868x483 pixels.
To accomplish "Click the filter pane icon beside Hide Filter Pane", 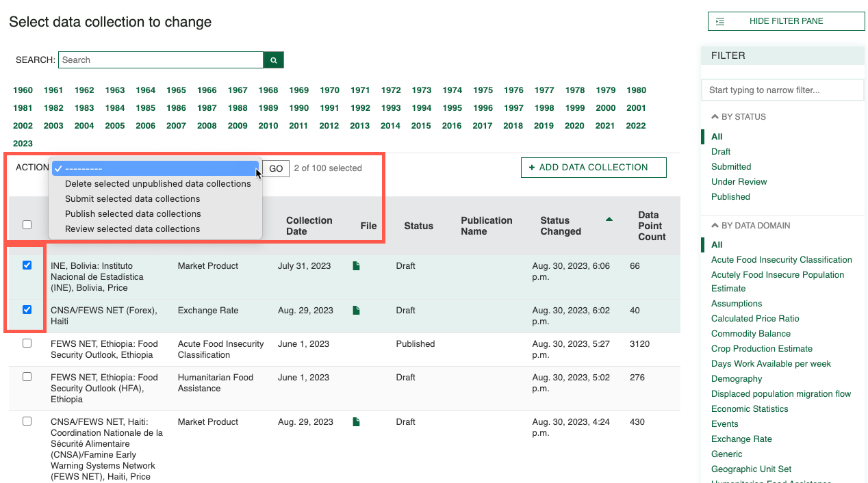I will pos(720,21).
